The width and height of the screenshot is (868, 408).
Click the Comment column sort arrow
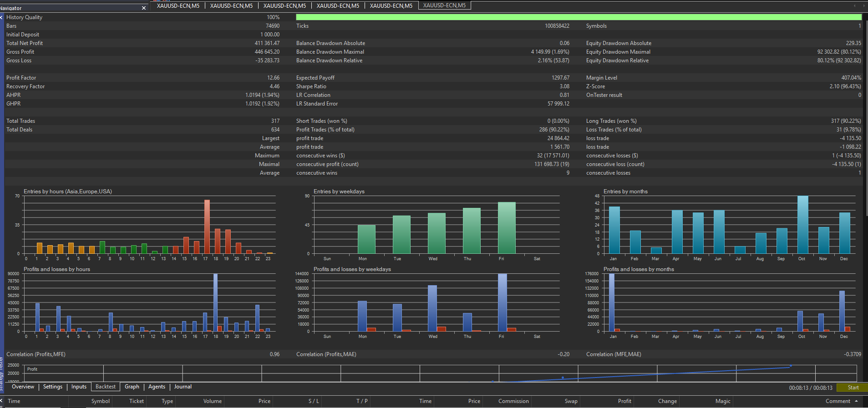(x=856, y=401)
